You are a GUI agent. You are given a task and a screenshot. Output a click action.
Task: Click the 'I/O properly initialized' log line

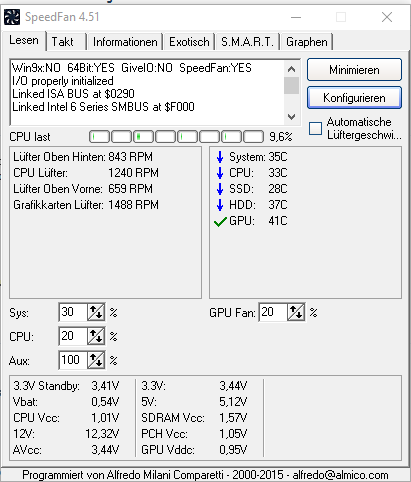tap(63, 81)
